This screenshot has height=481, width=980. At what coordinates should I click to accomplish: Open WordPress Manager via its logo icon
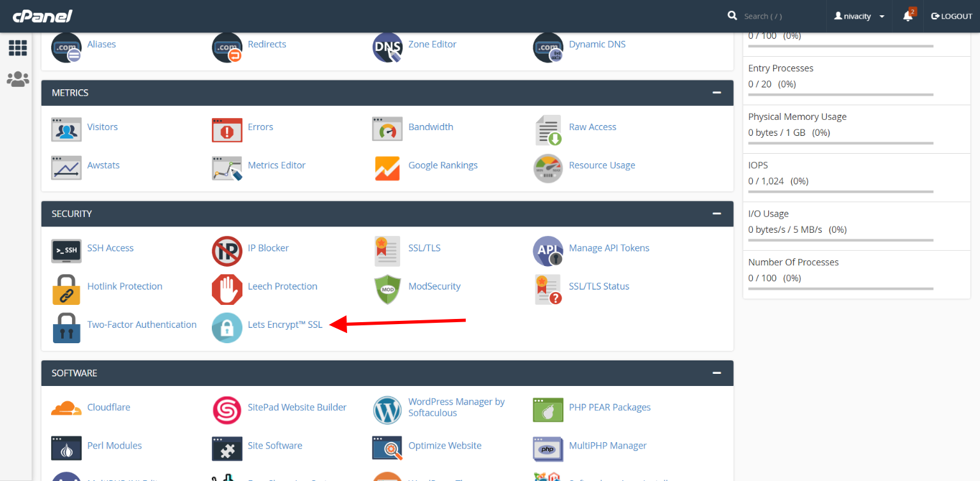(x=387, y=410)
